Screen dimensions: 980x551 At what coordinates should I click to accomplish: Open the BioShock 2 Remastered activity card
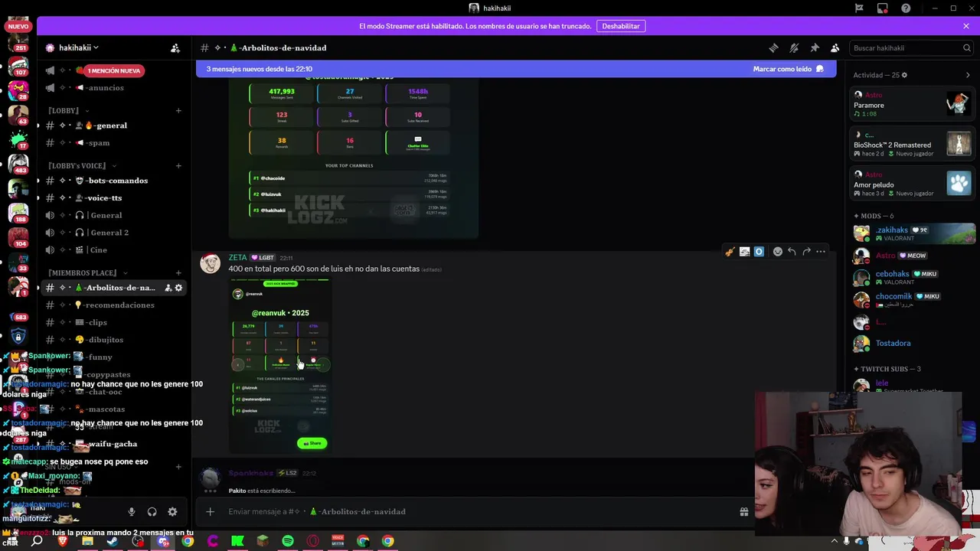tap(913, 144)
